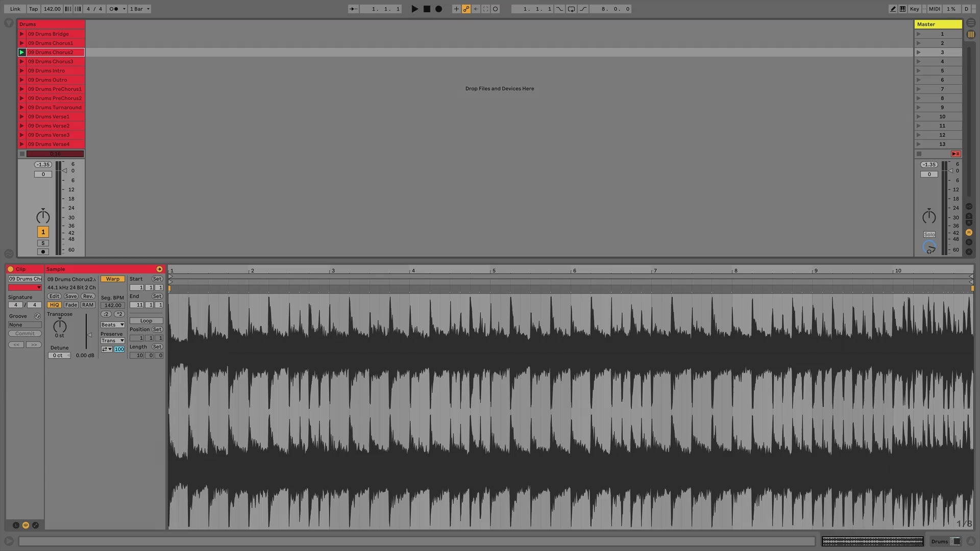
Task: Enable the clip Loop switch
Action: (146, 321)
